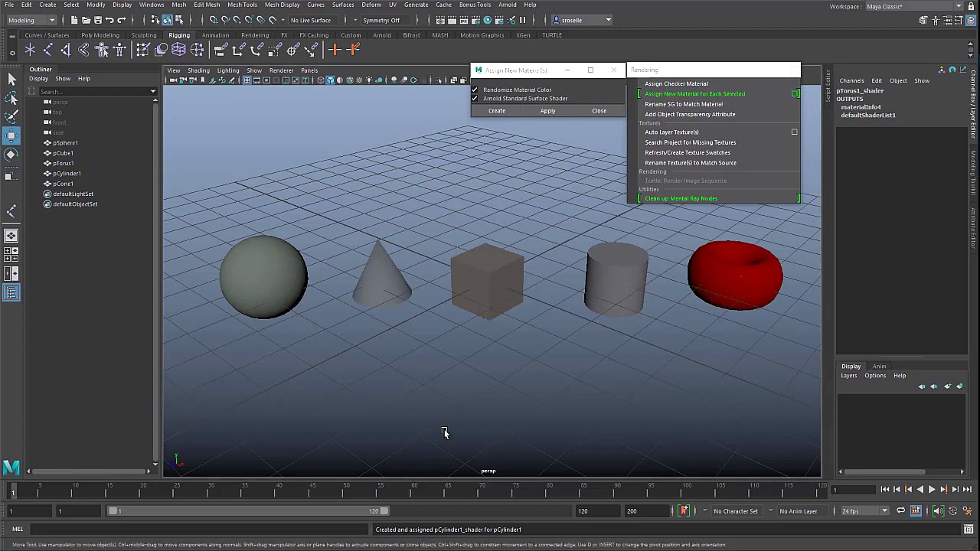This screenshot has width=980, height=551.
Task: Uncheck Randomize Material Color
Action: [x=475, y=90]
